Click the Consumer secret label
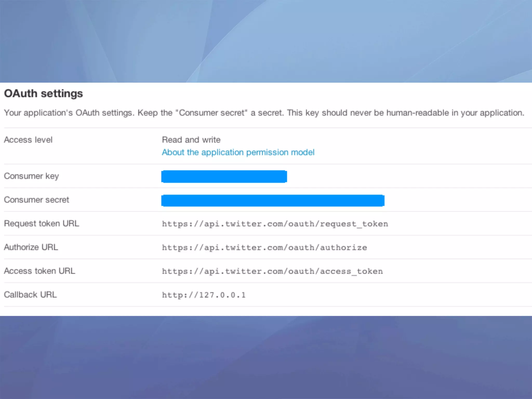The width and height of the screenshot is (532, 399). click(36, 200)
